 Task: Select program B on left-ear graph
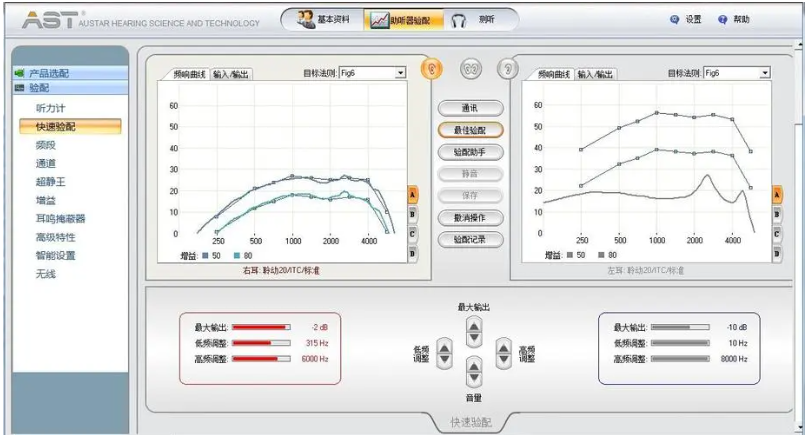click(x=777, y=214)
